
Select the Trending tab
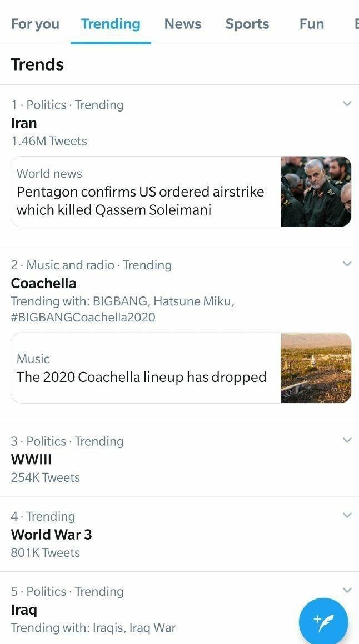click(x=111, y=24)
